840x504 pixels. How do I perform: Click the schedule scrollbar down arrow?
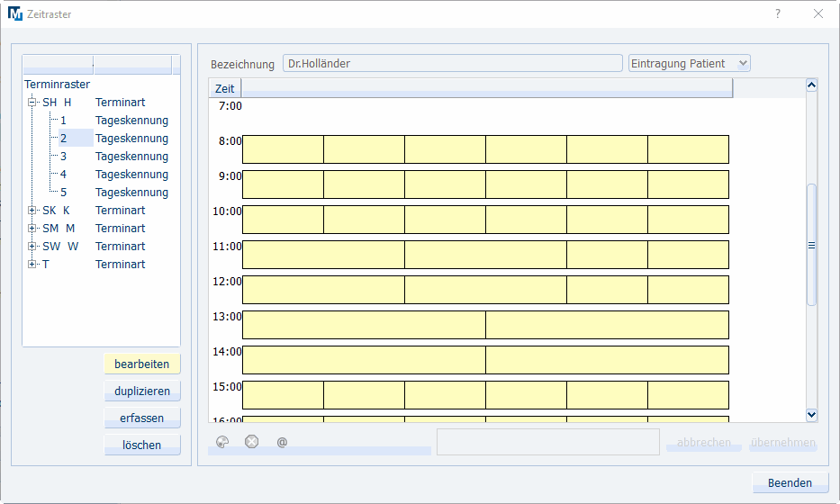tap(811, 415)
